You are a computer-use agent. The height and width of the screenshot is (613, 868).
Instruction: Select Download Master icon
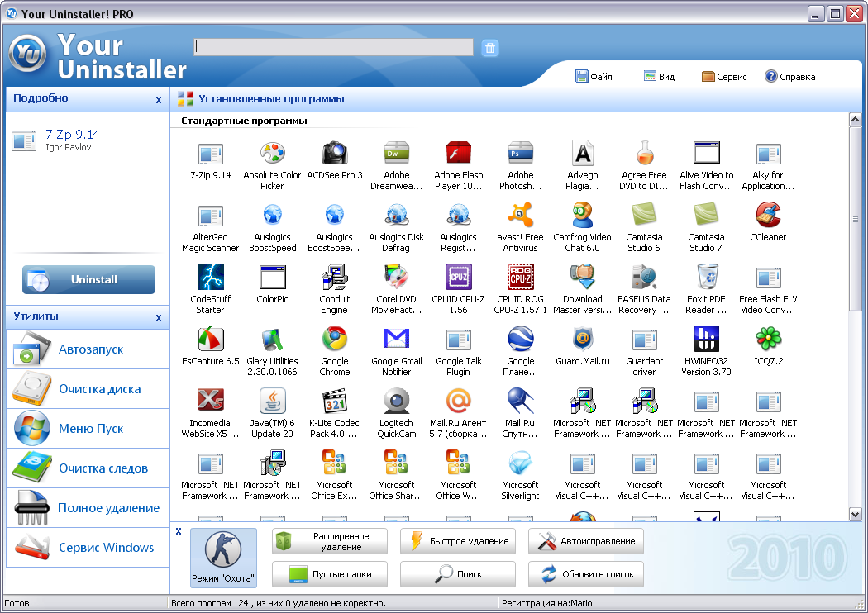point(582,277)
